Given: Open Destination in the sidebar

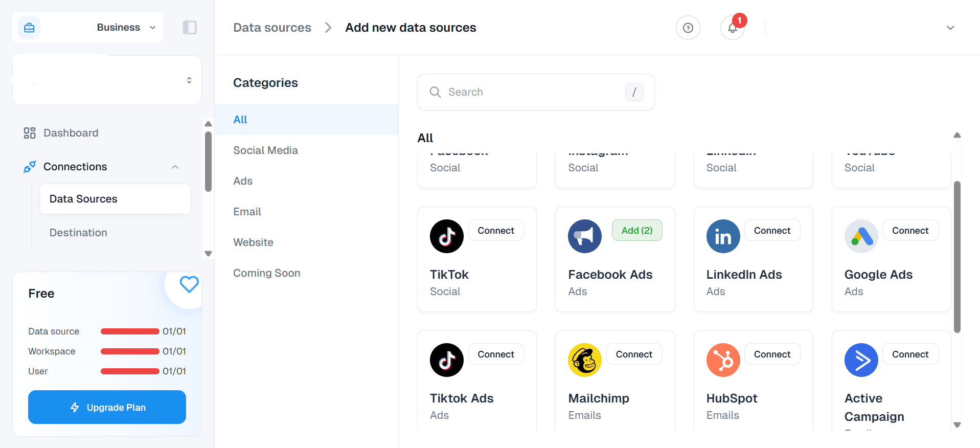Looking at the screenshot, I should click(78, 233).
